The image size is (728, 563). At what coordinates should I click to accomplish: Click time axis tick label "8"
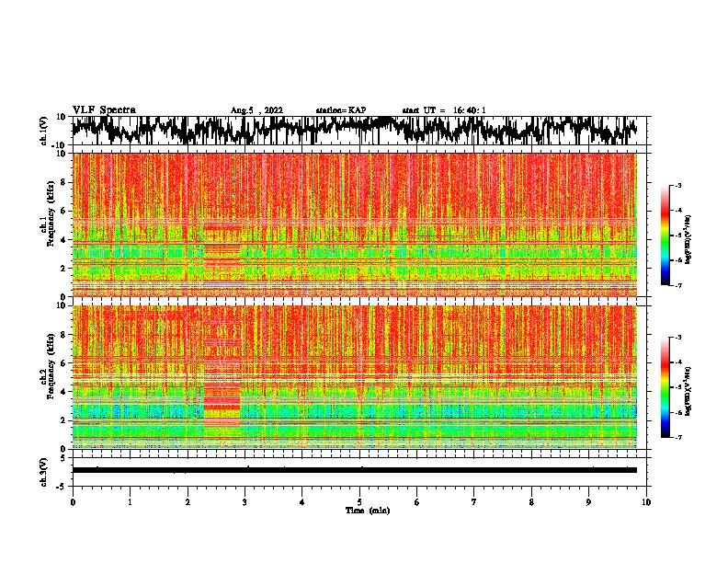(x=531, y=502)
